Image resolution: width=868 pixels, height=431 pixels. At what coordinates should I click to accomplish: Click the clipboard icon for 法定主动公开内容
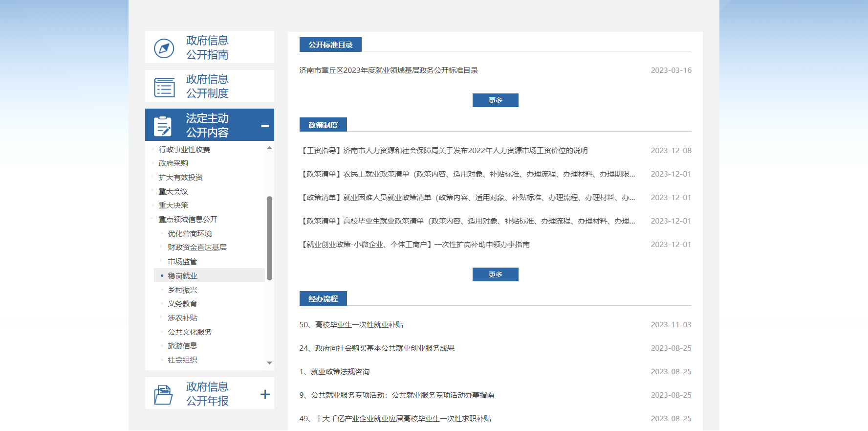pos(163,126)
